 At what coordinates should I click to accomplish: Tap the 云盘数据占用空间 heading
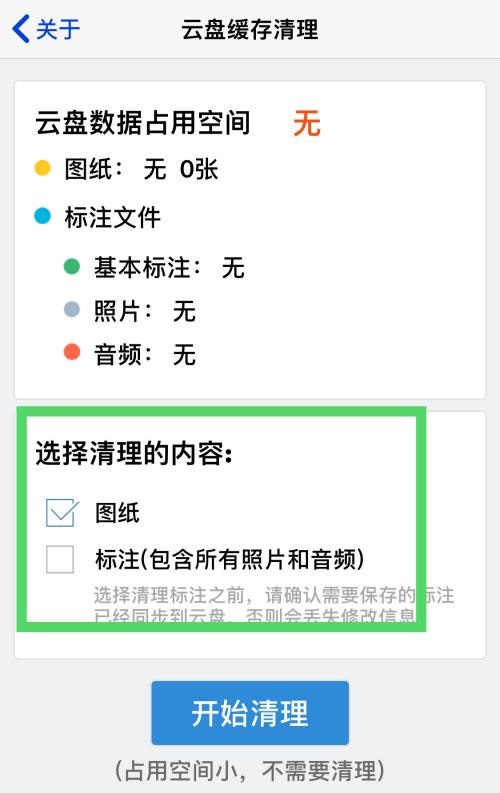click(143, 123)
